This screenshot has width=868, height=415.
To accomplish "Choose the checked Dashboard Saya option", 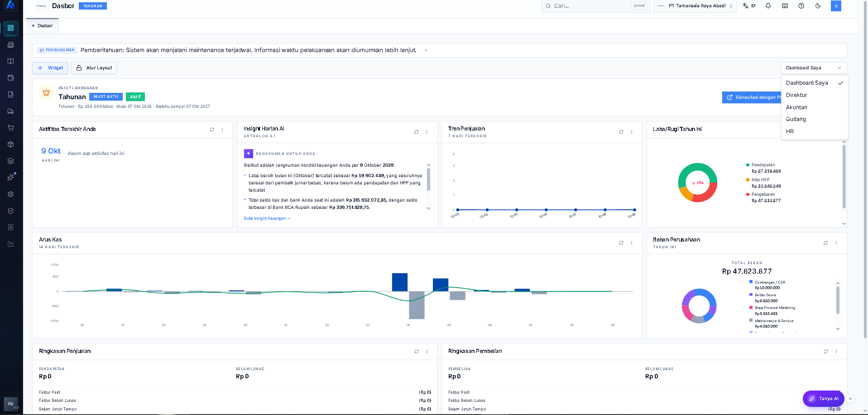I will click(x=815, y=83).
